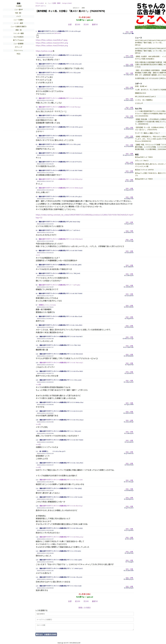Go to the モ娘（狼） board

coord(18,13)
